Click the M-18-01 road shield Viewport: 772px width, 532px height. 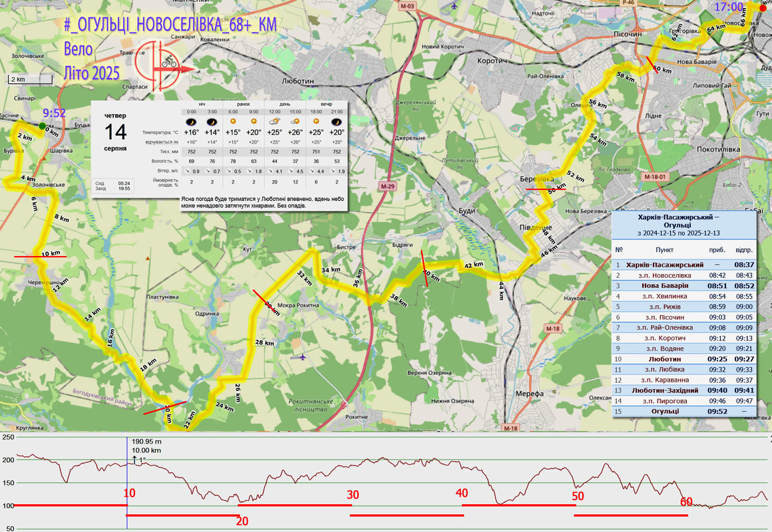click(654, 177)
